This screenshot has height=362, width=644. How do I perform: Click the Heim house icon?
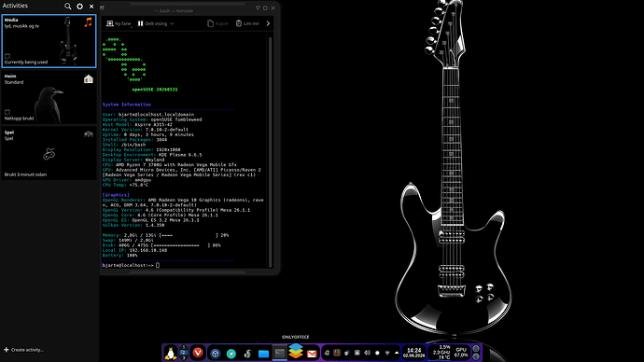pyautogui.click(x=89, y=78)
